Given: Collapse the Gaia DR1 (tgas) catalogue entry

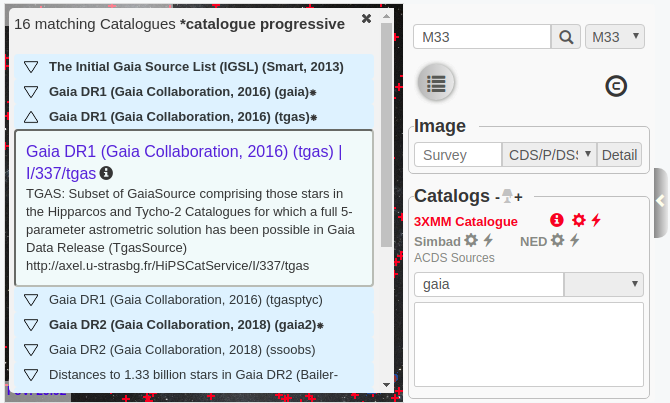Looking at the screenshot, I should coord(31,117).
